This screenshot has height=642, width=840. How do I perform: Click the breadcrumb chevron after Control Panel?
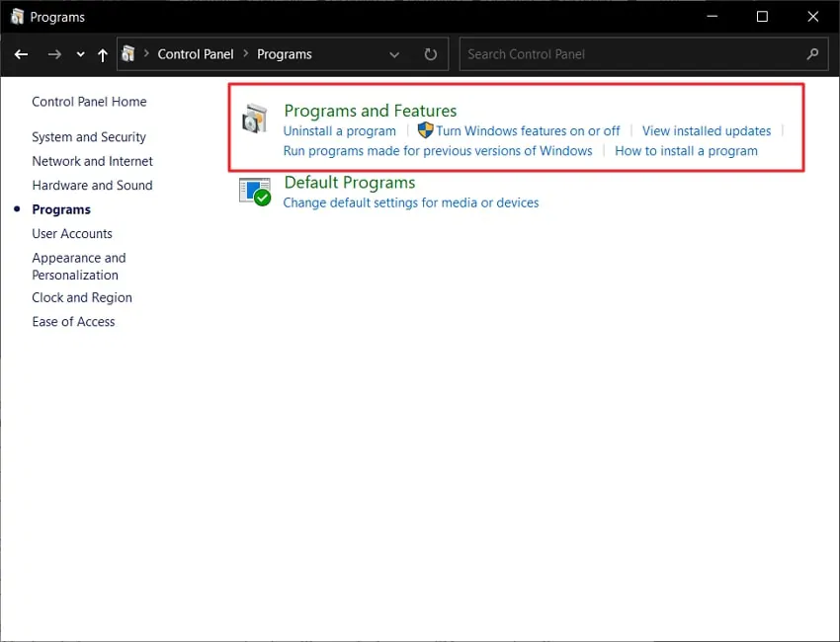click(x=246, y=53)
